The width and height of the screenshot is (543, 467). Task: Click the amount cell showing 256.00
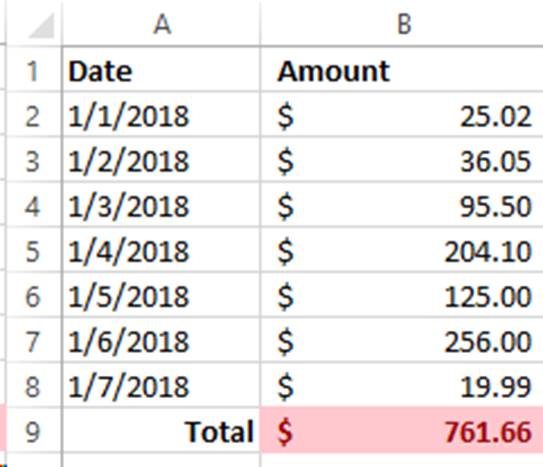coord(402,340)
